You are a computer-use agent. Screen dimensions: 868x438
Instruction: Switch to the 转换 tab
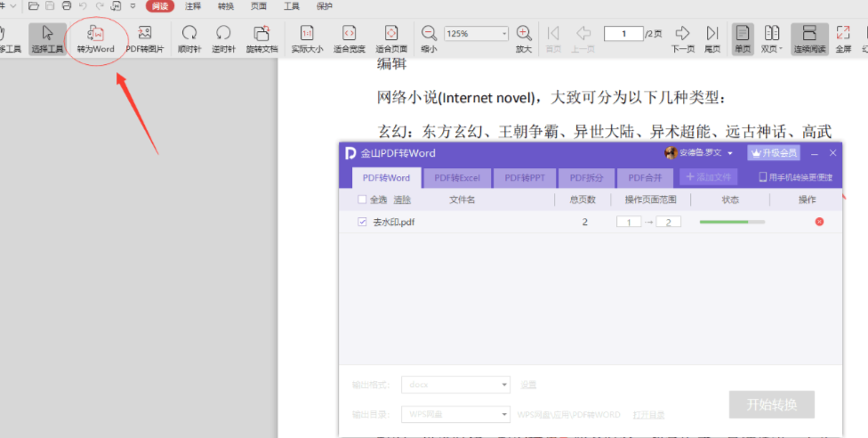226,6
